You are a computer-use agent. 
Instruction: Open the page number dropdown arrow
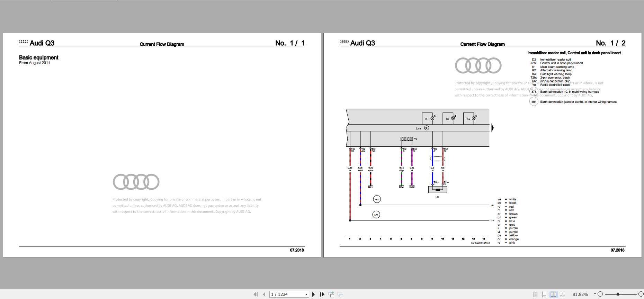(x=306, y=295)
